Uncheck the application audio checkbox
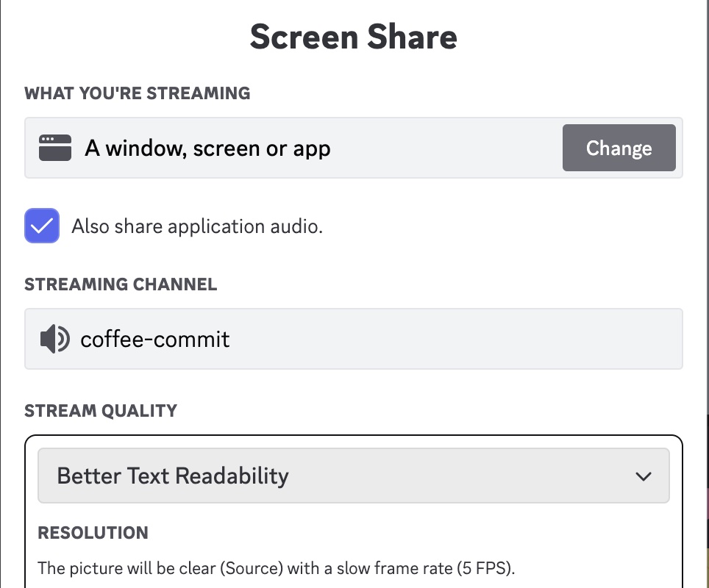Image resolution: width=709 pixels, height=588 pixels. 42,226
